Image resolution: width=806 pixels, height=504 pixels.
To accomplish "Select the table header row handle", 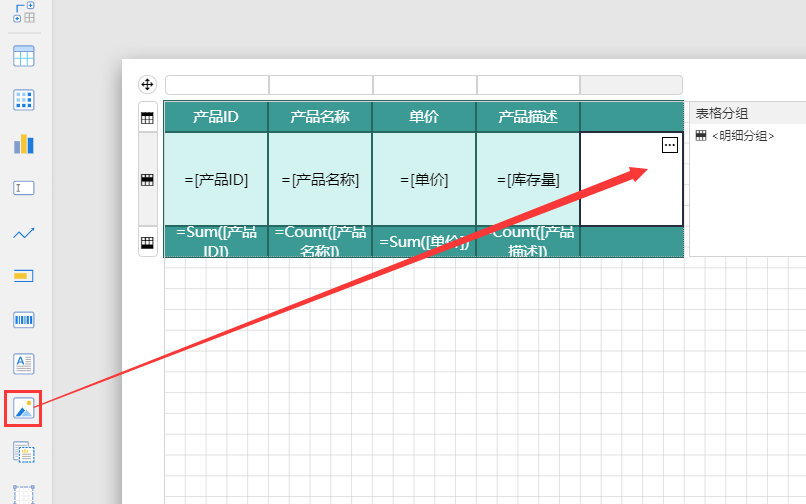I will pyautogui.click(x=148, y=118).
